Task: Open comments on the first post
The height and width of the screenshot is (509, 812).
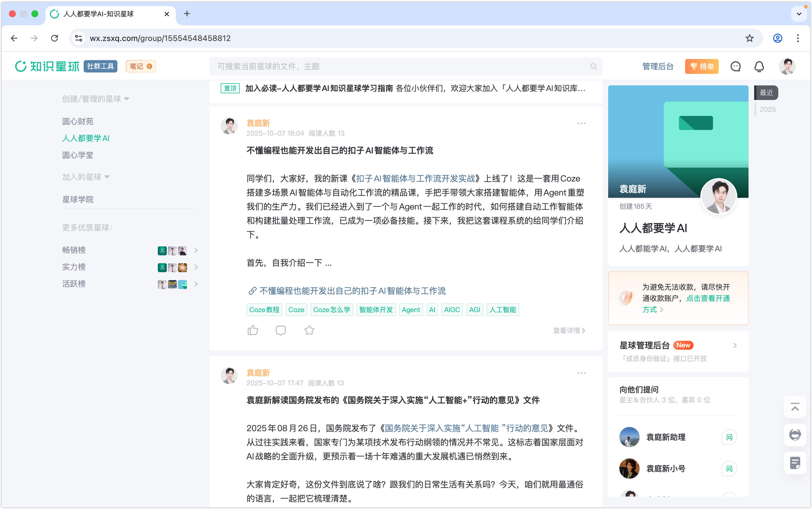Action: tap(281, 330)
